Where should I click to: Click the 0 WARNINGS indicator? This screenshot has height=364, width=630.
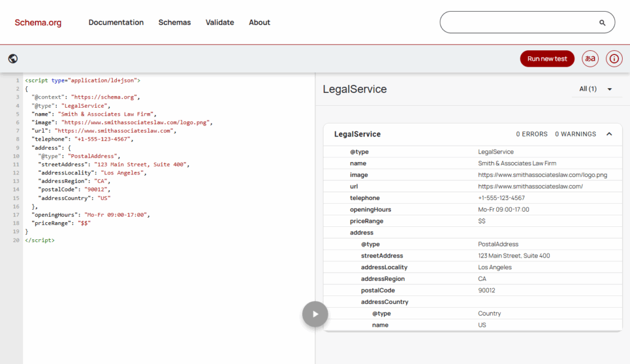tap(575, 134)
